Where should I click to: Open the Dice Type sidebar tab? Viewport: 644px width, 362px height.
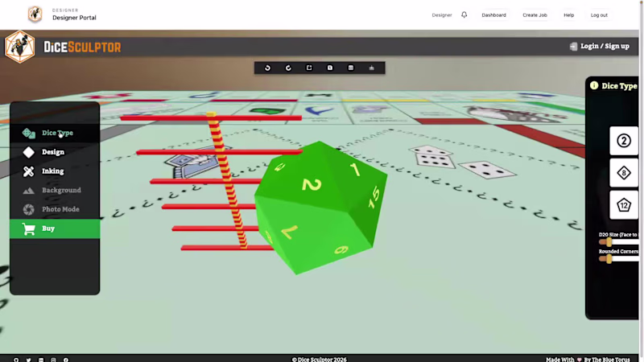(55, 133)
